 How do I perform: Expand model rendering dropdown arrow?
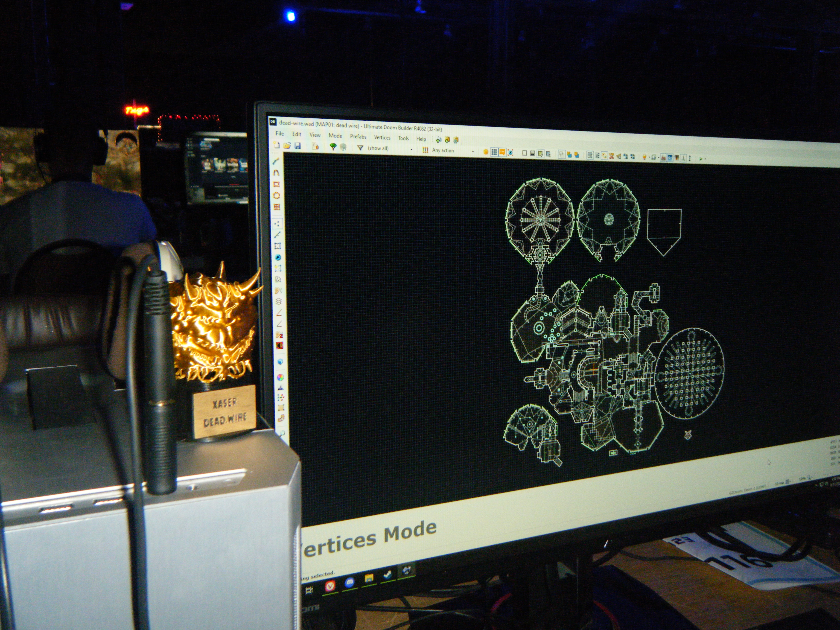[x=659, y=158]
